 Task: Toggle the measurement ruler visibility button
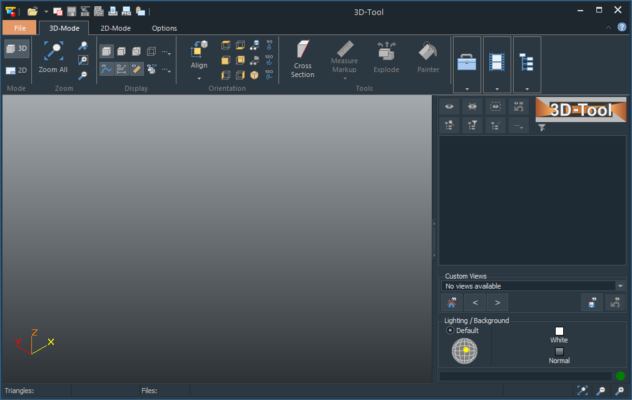point(136,69)
